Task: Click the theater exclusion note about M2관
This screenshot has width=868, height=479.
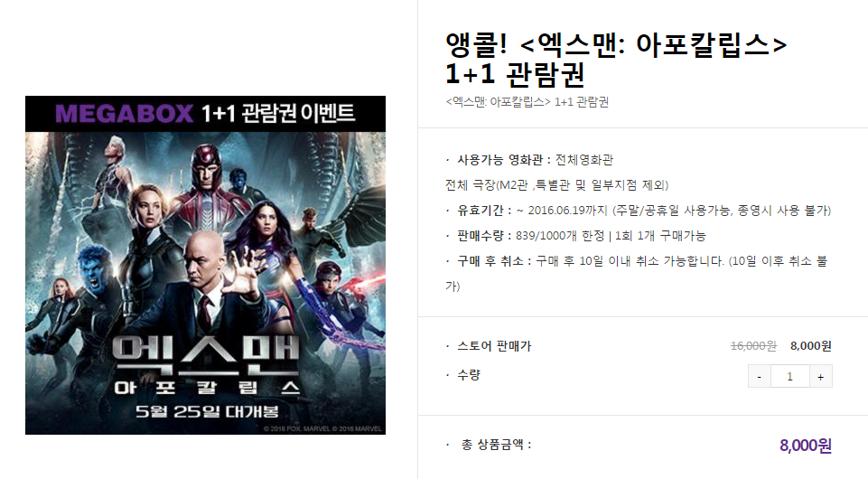Action: [557, 185]
